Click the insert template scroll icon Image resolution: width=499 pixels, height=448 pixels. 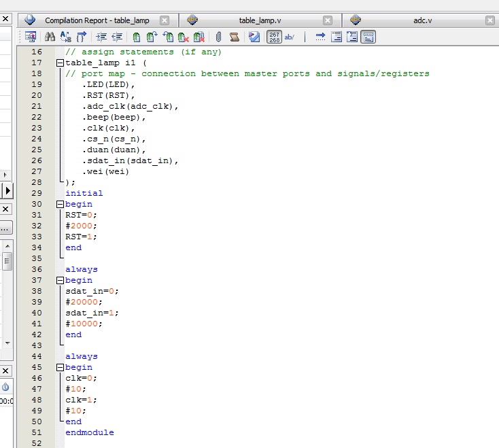pos(234,37)
